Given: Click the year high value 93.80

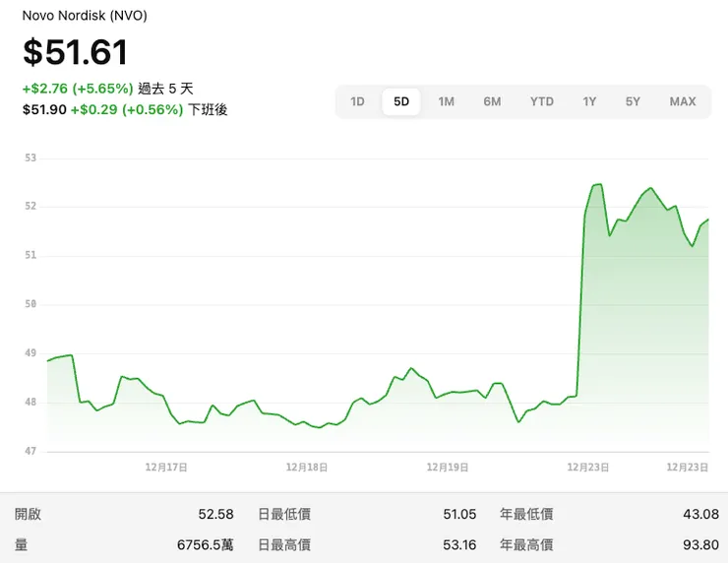Looking at the screenshot, I should pos(701,545).
